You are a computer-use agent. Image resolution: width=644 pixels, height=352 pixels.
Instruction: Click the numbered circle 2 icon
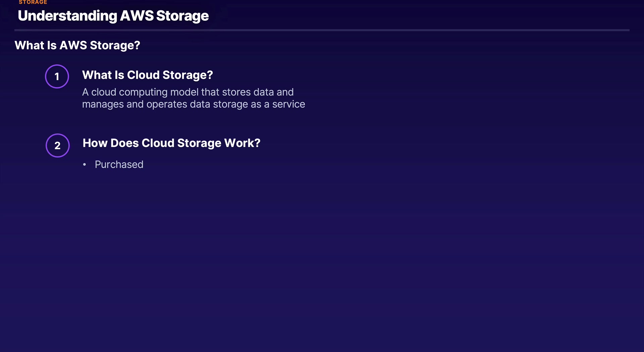[x=58, y=145]
